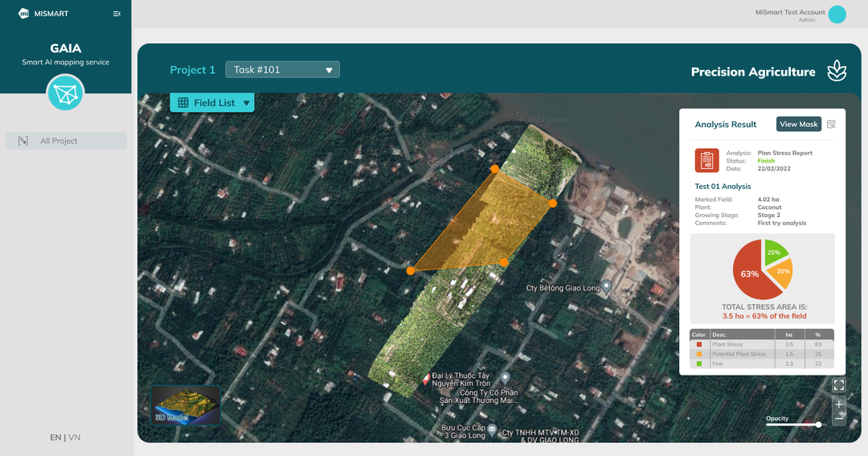Click the All Project icon in the sidebar
868x456 pixels.
[23, 141]
